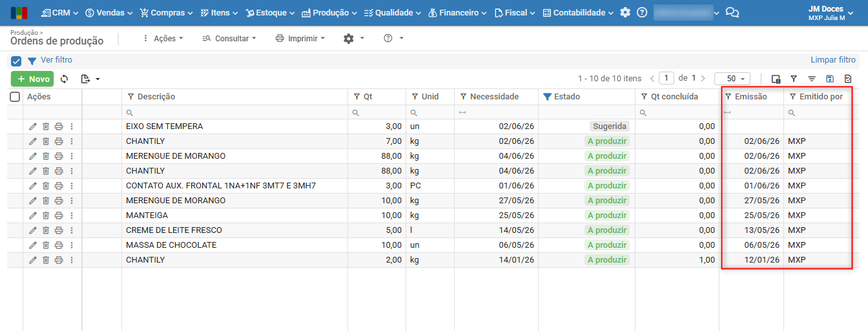Click the help question mark in top bar

642,12
